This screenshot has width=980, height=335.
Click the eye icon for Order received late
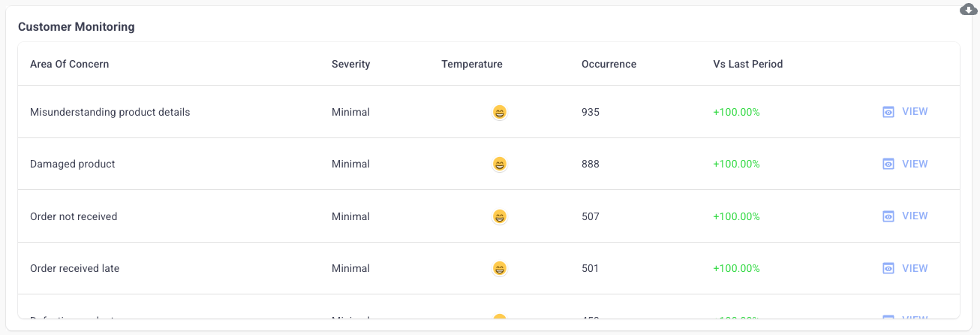[x=888, y=268]
